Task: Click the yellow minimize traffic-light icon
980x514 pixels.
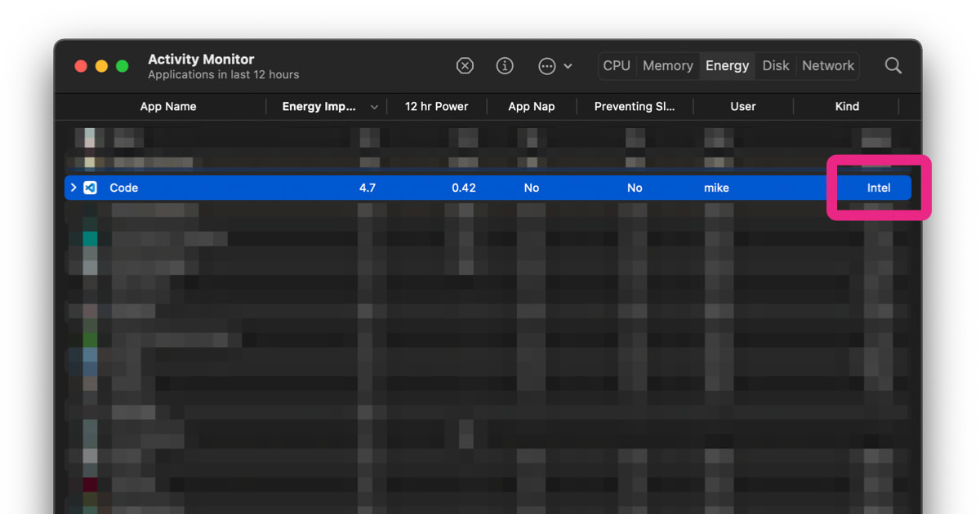Action: point(101,66)
